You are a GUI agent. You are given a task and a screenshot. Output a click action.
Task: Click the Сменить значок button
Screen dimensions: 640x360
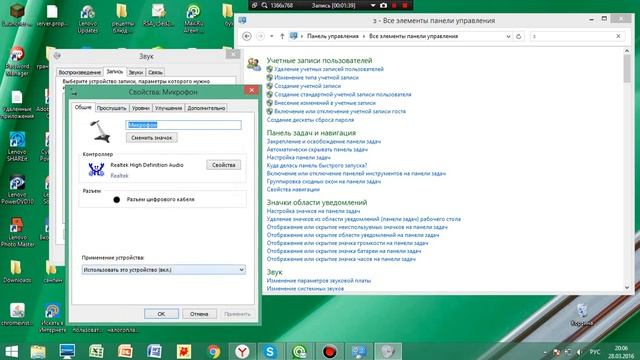coord(151,138)
